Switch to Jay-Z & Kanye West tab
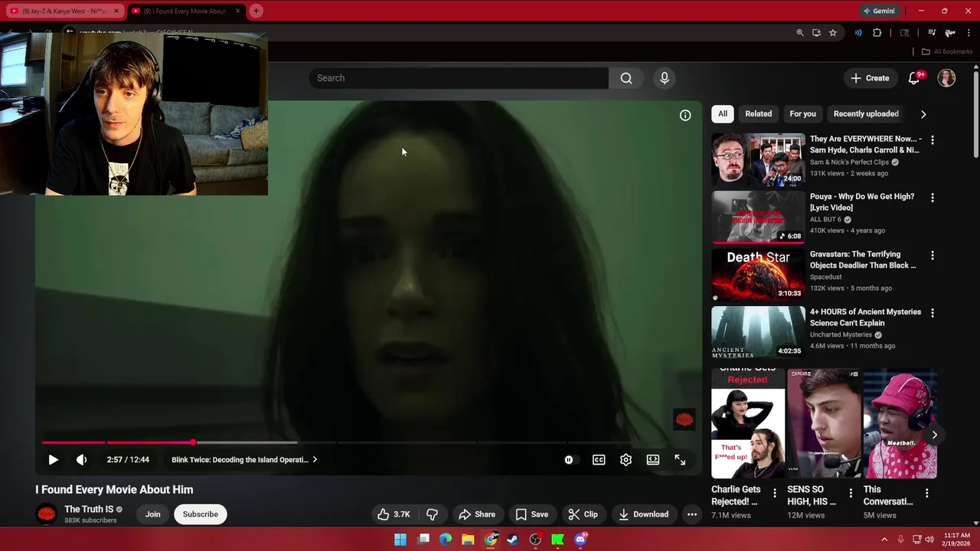The width and height of the screenshot is (980, 551). 64,11
